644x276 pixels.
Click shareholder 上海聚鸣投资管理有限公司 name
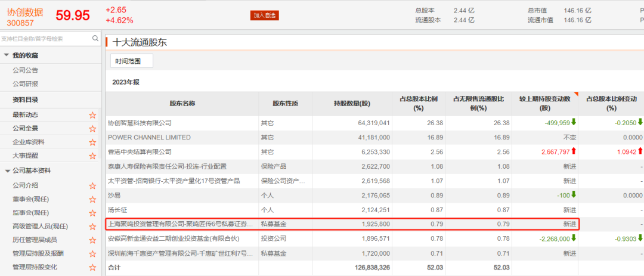(181, 224)
